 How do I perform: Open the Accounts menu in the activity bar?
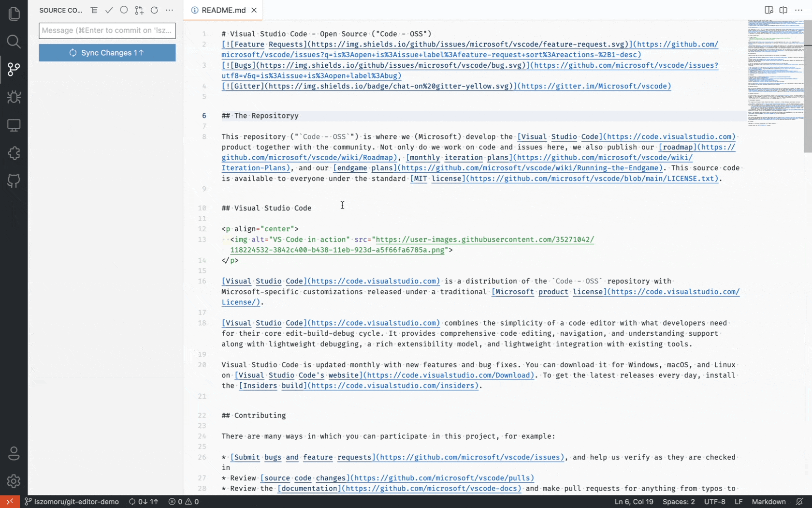coord(14,454)
